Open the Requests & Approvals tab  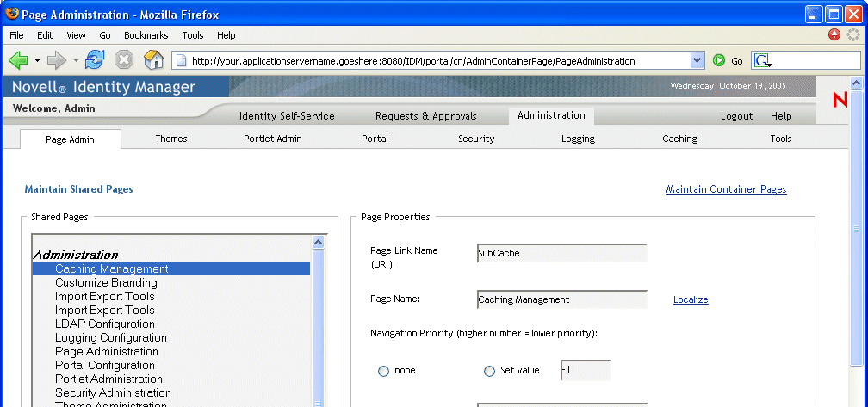pyautogui.click(x=425, y=116)
